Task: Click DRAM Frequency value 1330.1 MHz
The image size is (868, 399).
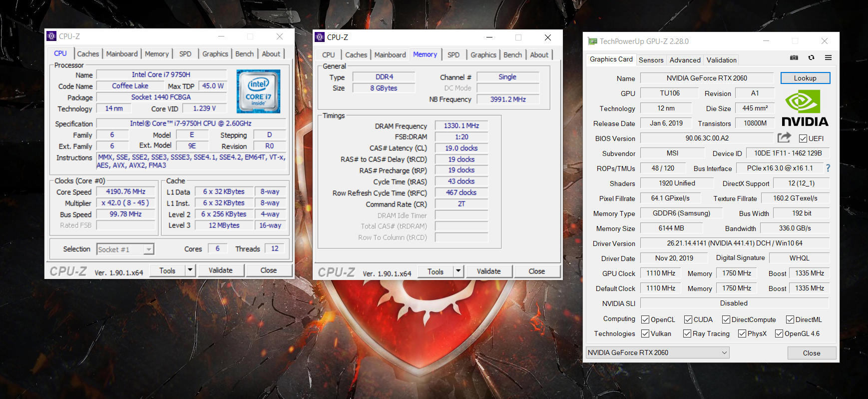Action: (461, 125)
